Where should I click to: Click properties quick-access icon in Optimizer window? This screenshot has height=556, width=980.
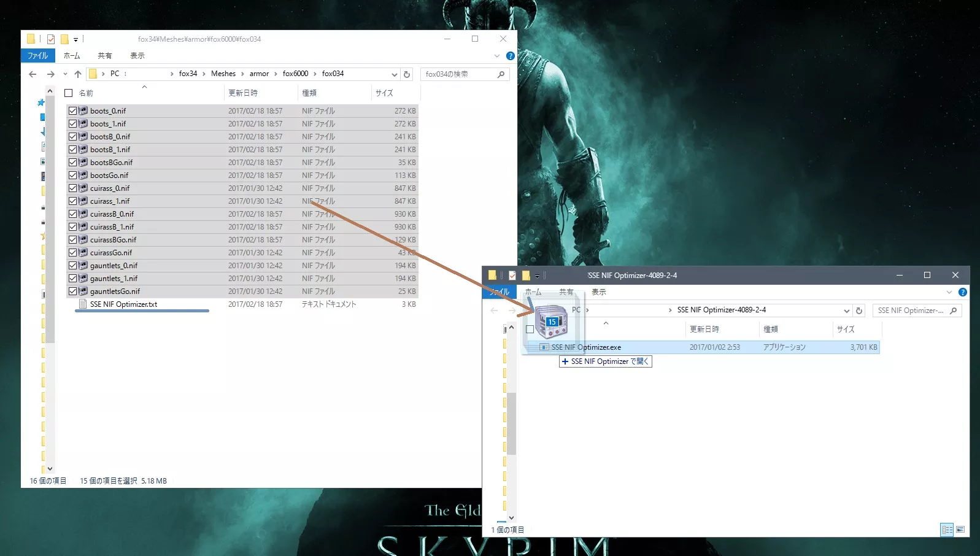coord(512,276)
